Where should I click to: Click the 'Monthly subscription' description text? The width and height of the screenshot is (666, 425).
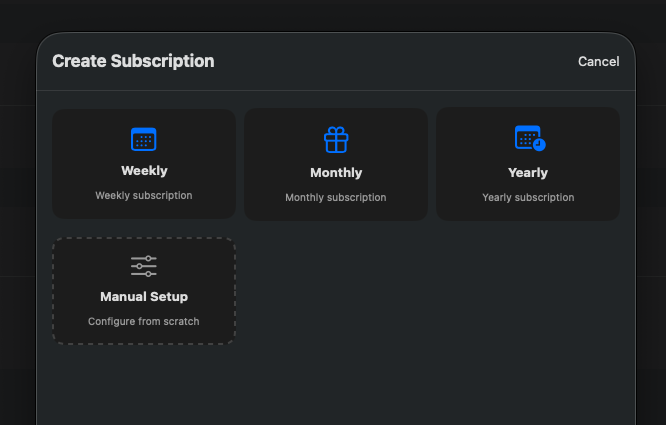(336, 198)
